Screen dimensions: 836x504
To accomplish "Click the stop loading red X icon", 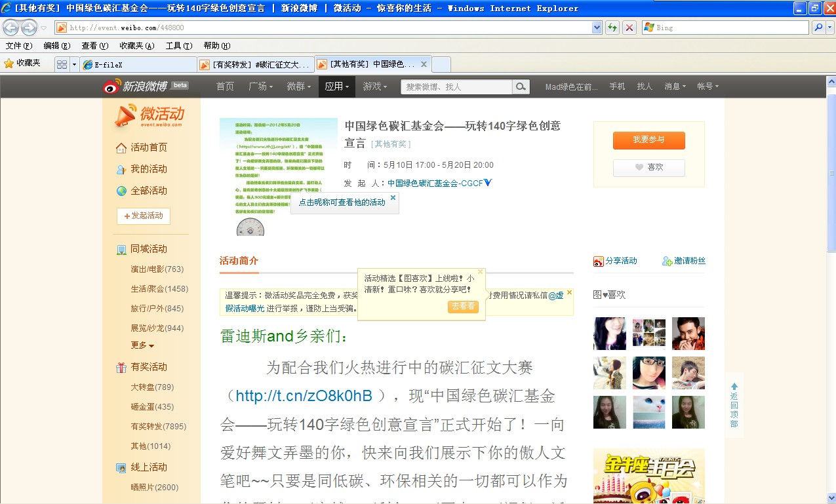I will 629,28.
